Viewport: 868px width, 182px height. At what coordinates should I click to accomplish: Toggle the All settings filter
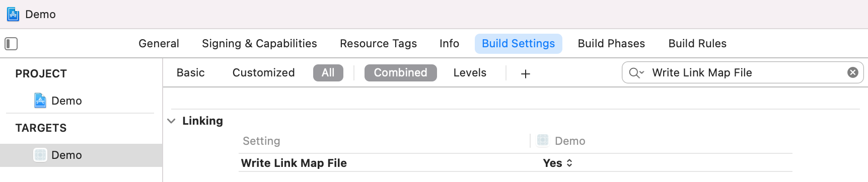pos(328,73)
